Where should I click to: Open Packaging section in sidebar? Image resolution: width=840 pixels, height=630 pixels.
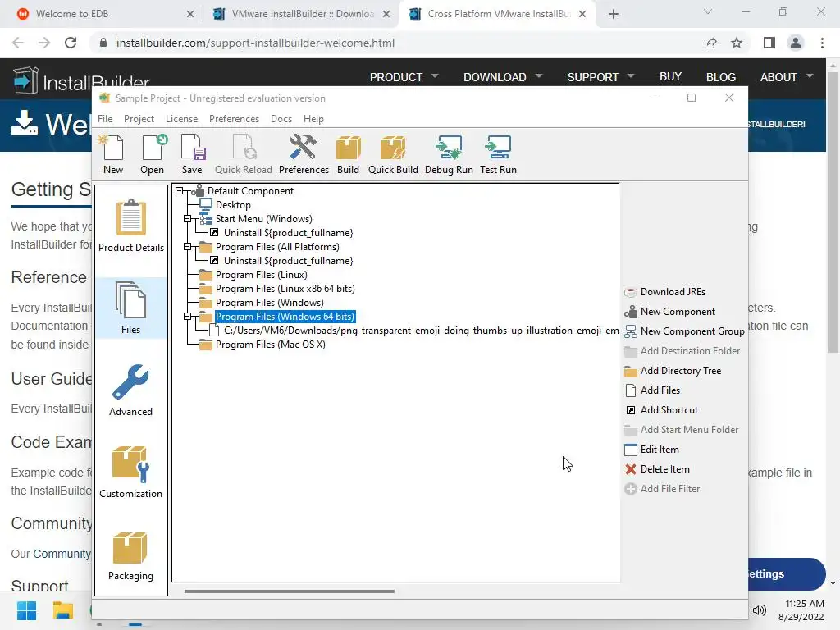130,555
